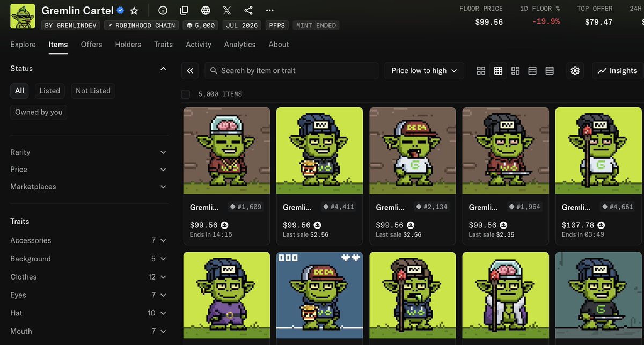
Task: Switch to the Traits tab
Action: click(x=163, y=45)
